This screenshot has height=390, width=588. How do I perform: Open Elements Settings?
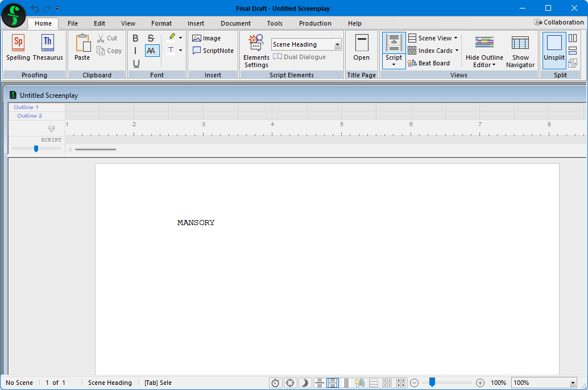(256, 50)
